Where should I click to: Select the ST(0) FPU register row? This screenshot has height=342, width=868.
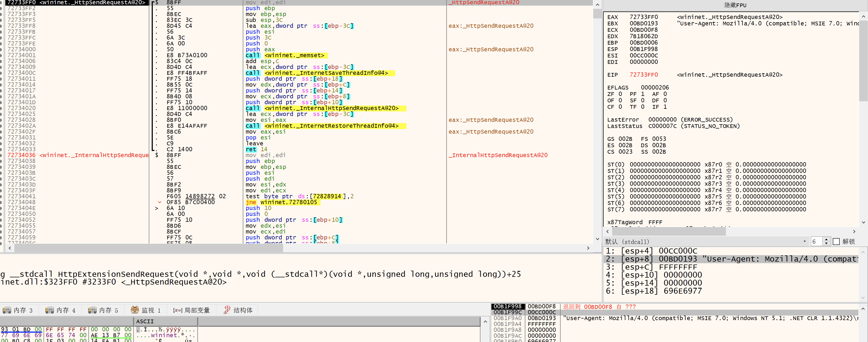click(x=707, y=164)
